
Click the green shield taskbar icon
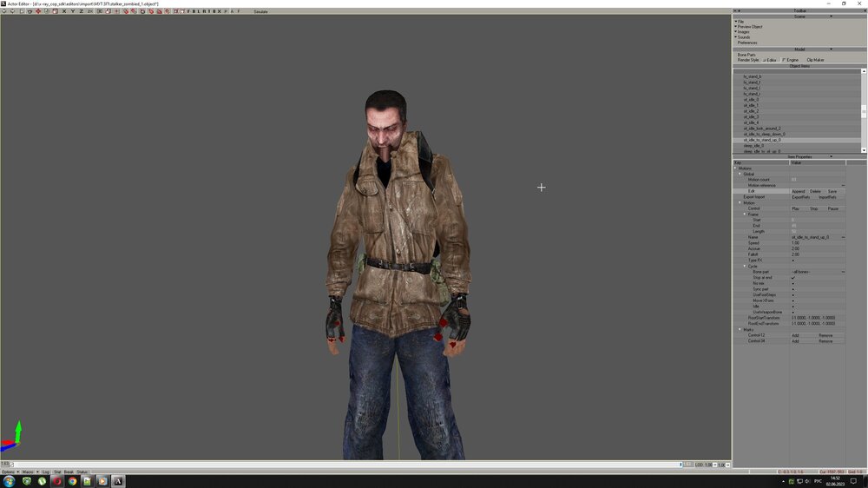click(27, 481)
